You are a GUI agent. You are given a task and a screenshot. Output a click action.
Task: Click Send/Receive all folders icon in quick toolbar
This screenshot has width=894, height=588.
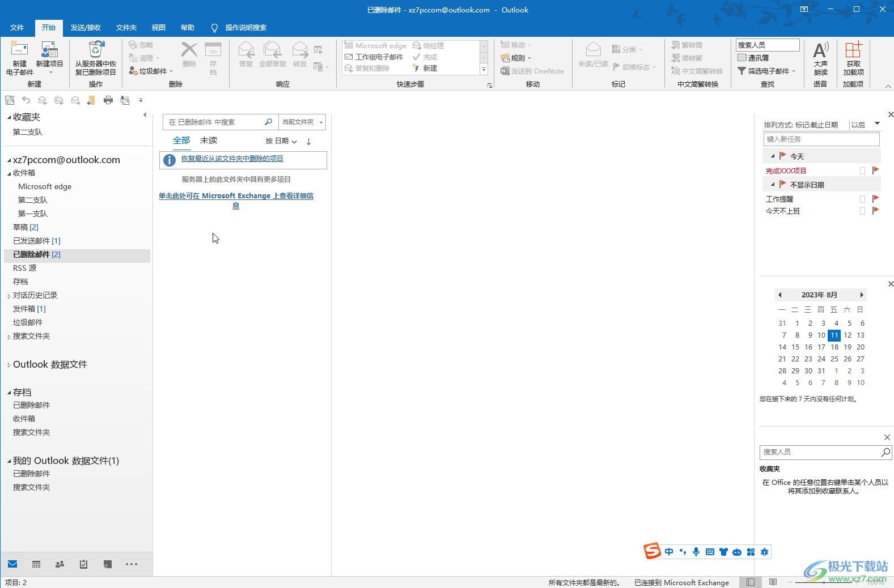point(10,100)
